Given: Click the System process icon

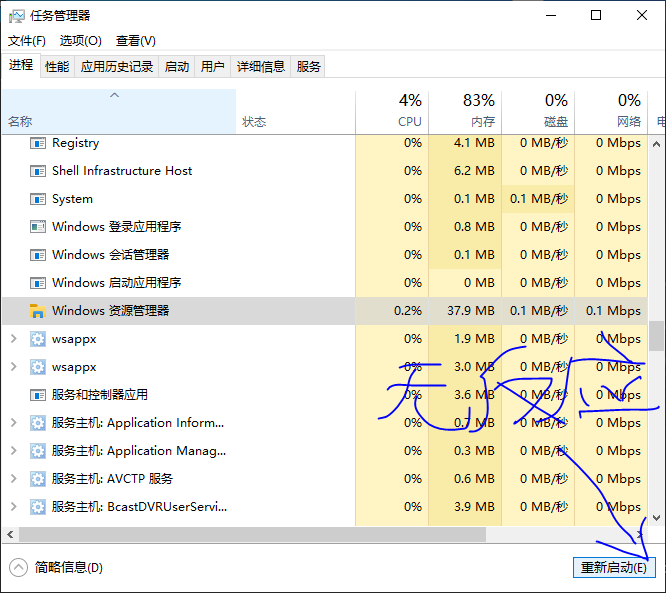Looking at the screenshot, I should click(38, 199).
